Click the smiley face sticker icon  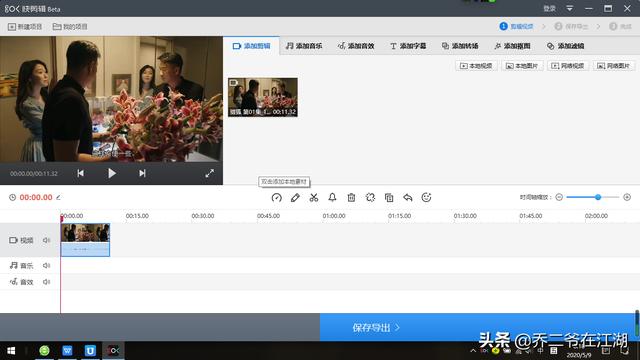tap(426, 198)
